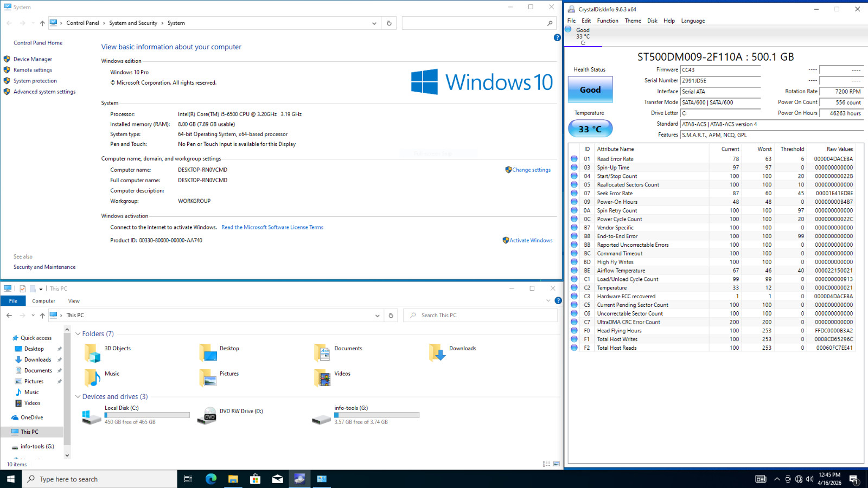Image resolution: width=868 pixels, height=488 pixels.
Task: Click the Security and Maintenance link
Action: click(x=44, y=267)
